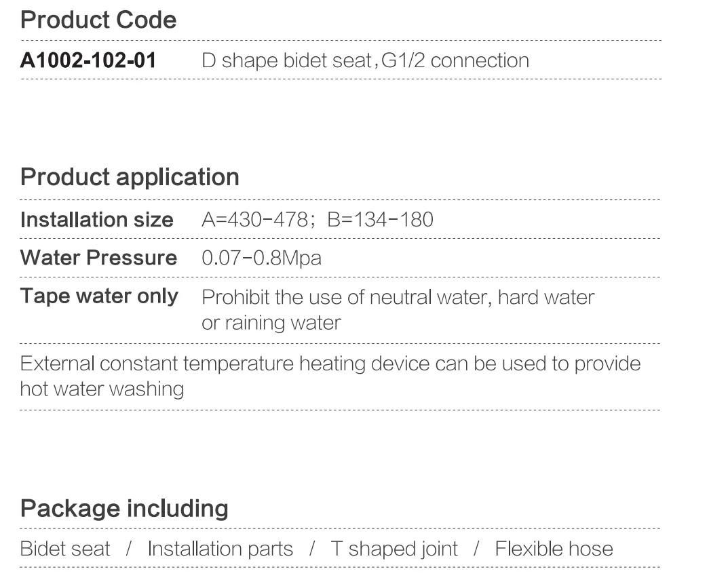Image resolution: width=728 pixels, height=582 pixels.
Task: Select T shaped joint item
Action: (394, 549)
